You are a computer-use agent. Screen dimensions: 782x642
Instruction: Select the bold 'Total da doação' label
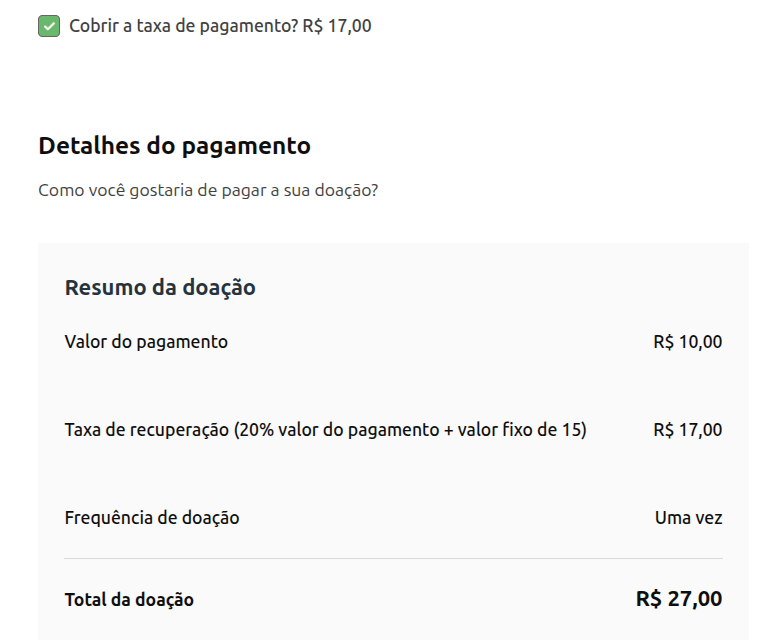[129, 600]
